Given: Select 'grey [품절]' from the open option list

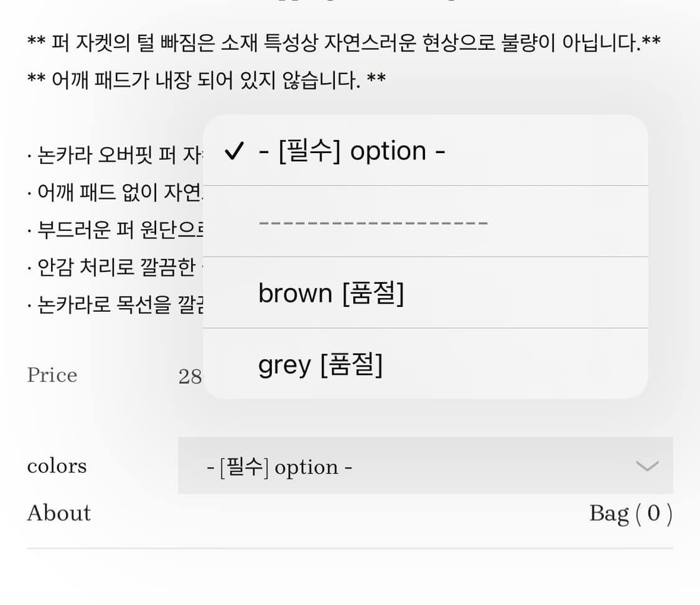Looking at the screenshot, I should pyautogui.click(x=321, y=365).
